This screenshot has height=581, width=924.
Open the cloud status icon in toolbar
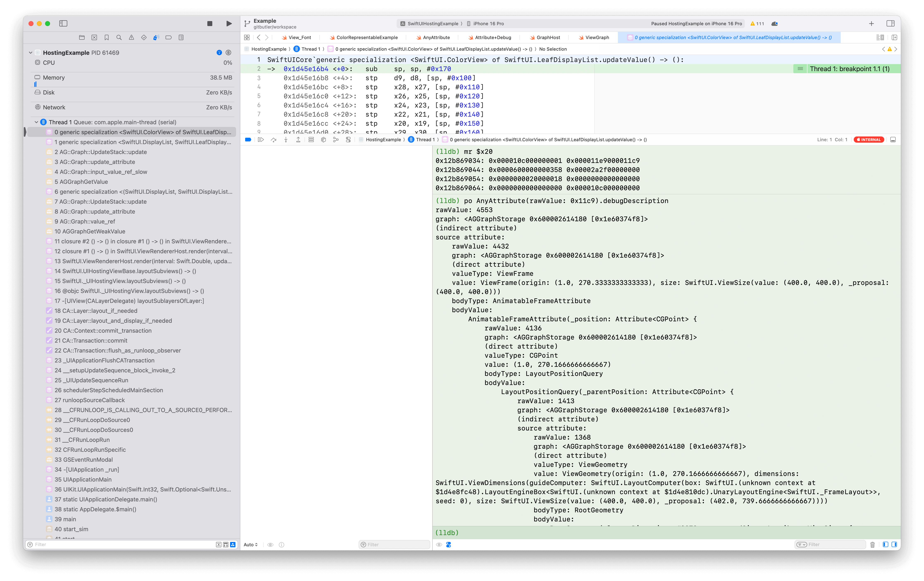click(775, 24)
